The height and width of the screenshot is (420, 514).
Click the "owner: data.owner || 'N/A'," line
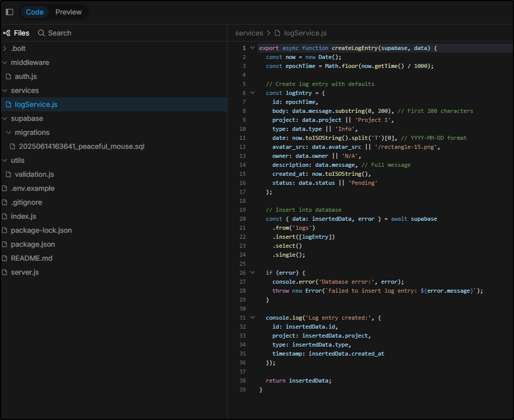pos(317,156)
